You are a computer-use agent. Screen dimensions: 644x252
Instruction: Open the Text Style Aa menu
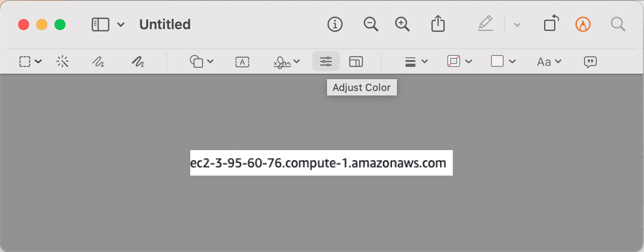pyautogui.click(x=549, y=61)
